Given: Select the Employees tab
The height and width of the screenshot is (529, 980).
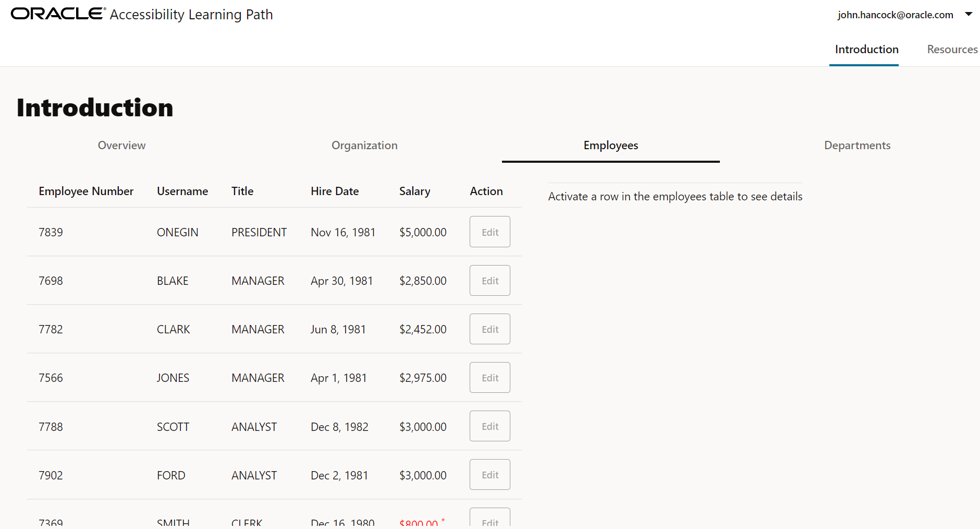Looking at the screenshot, I should 610,146.
